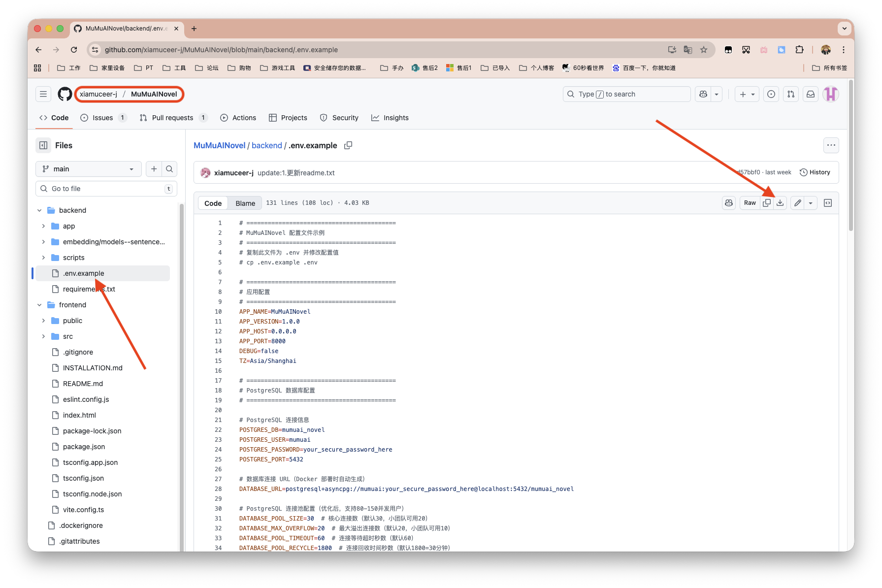Open the Pull requests tab
Viewport: 882px width, 588px height.
[172, 118]
